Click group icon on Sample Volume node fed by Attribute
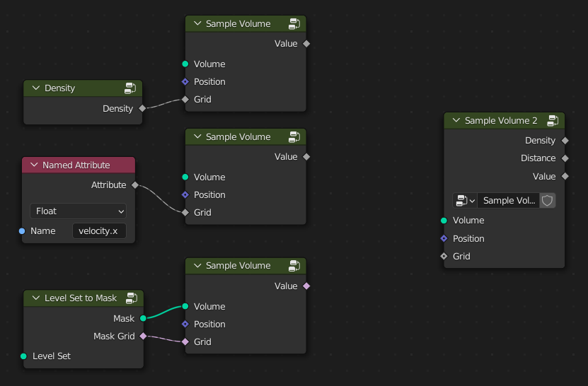The width and height of the screenshot is (588, 386). point(294,137)
